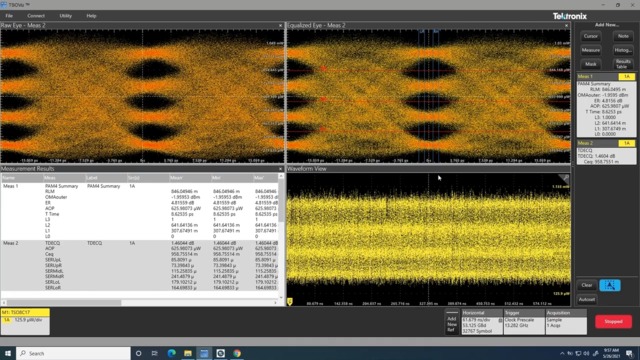Close the Raw Eye - Meas 2 panel
Viewport: 640px width, 360px height.
point(280,25)
